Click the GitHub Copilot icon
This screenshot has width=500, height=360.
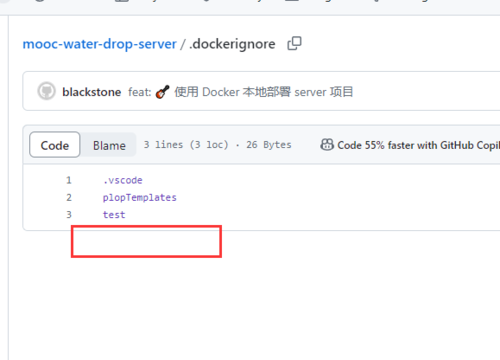tap(327, 145)
